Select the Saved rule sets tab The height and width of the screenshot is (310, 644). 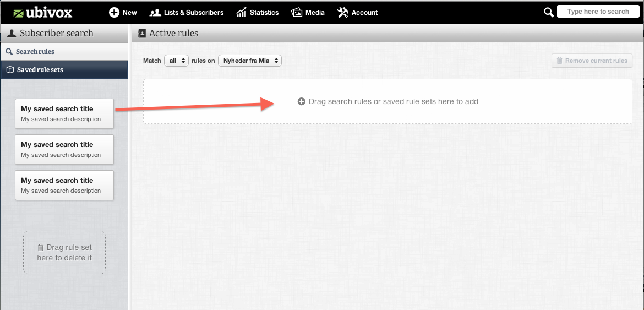pyautogui.click(x=64, y=70)
